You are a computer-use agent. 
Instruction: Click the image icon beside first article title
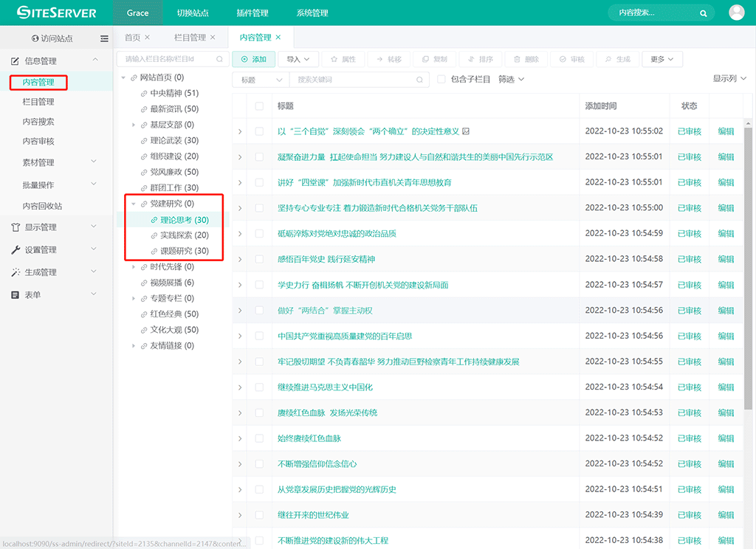pos(466,131)
